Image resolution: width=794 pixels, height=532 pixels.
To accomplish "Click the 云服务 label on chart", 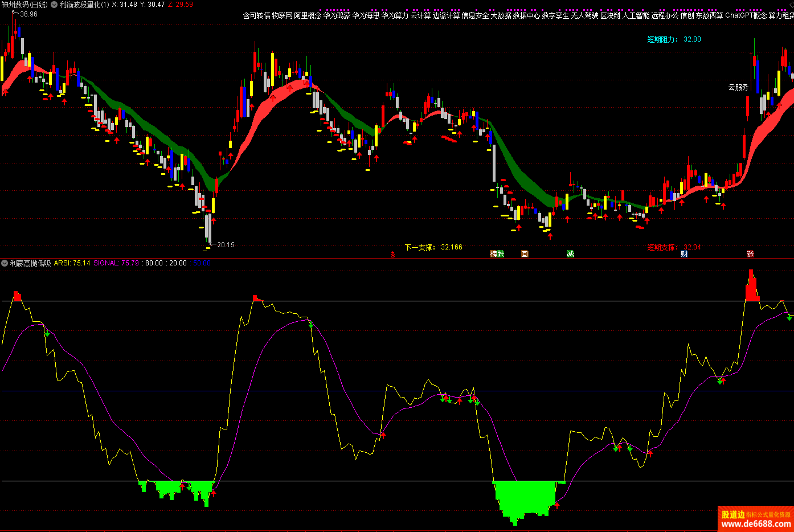I will [738, 87].
